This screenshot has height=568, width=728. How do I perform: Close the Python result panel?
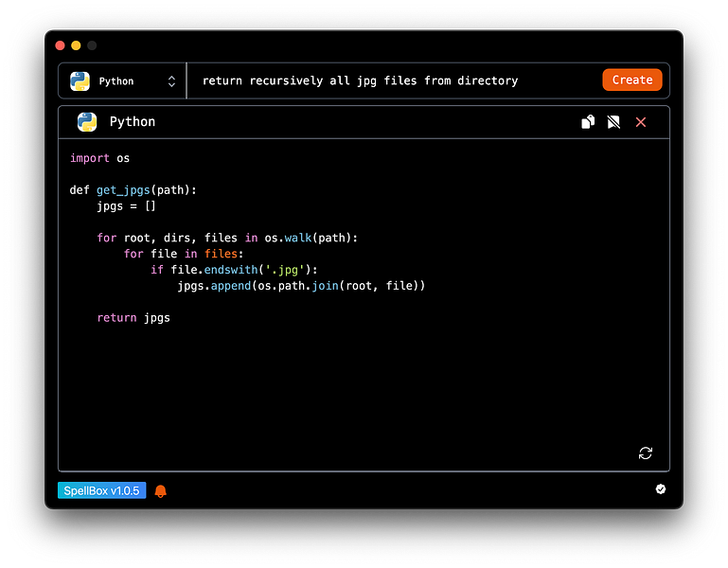point(641,122)
